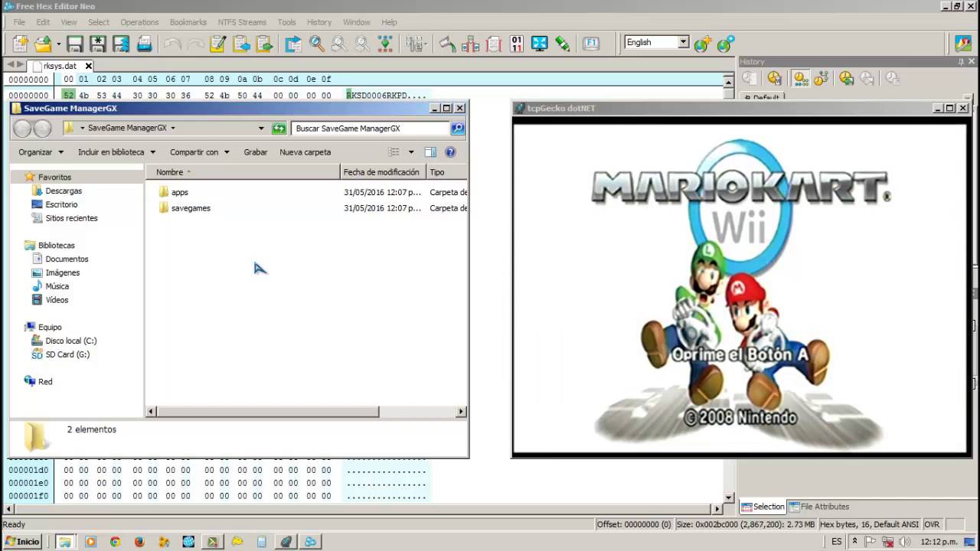The height and width of the screenshot is (551, 980).
Task: Click the F1 help icon in toolbar
Action: click(591, 44)
